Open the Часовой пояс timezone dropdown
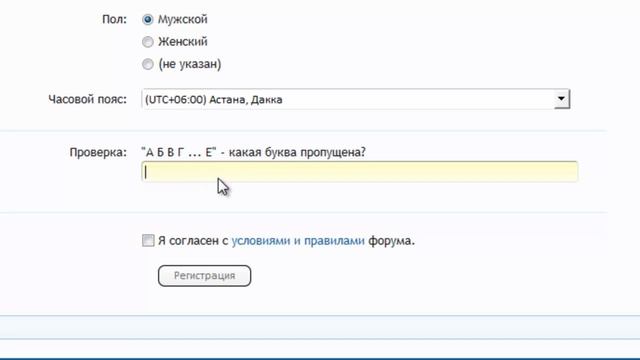The image size is (640, 360). click(x=356, y=99)
